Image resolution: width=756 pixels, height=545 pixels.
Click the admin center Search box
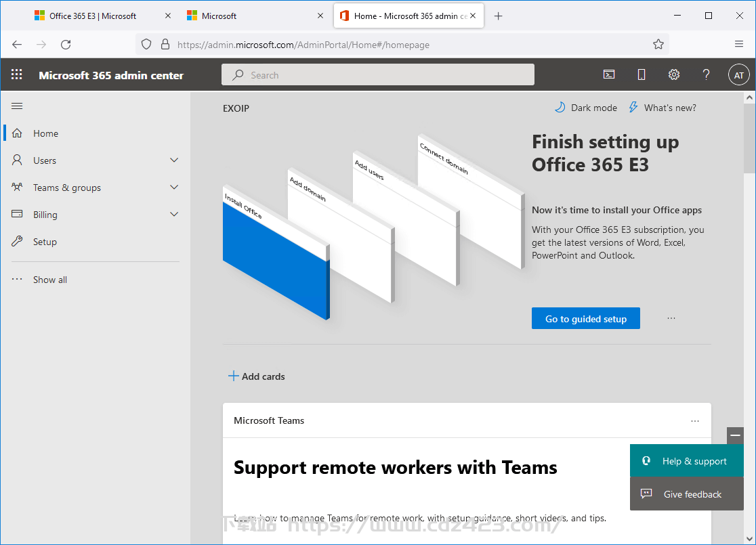378,74
